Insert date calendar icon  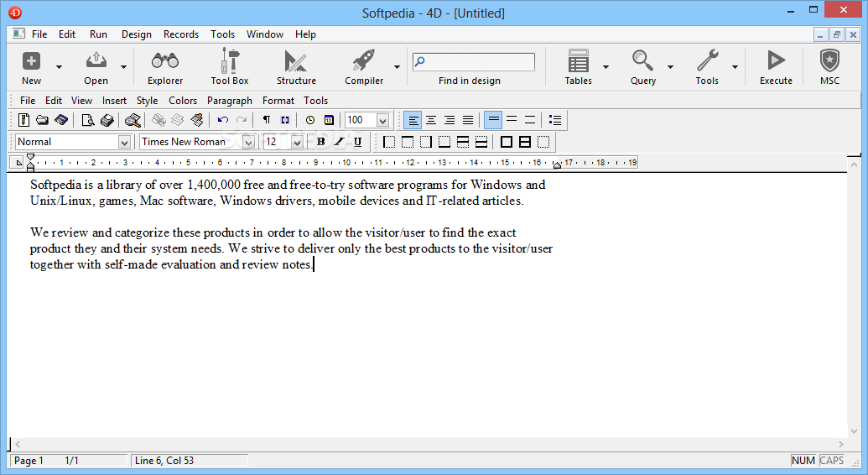click(x=329, y=120)
